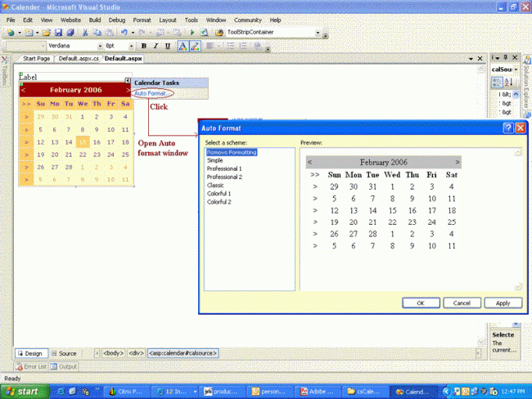Open the Properties window position dropdown arrow
This screenshot has width=532, height=399.
coord(496,58)
